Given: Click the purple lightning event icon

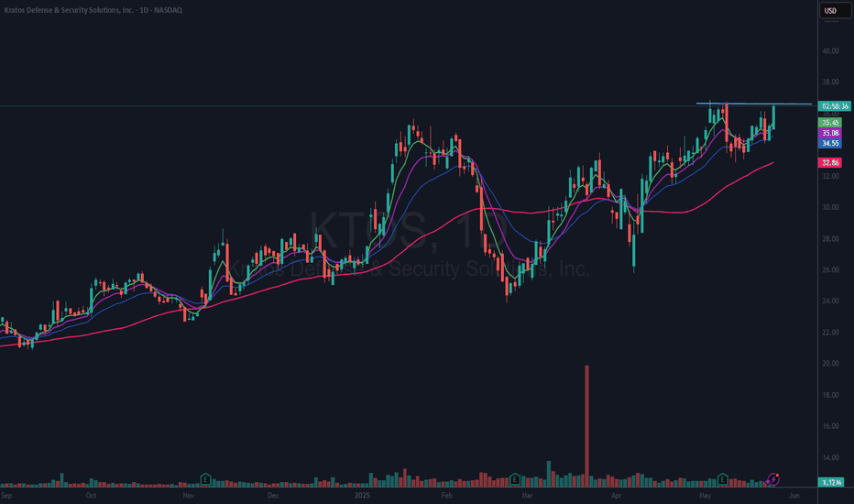Looking at the screenshot, I should click(772, 479).
